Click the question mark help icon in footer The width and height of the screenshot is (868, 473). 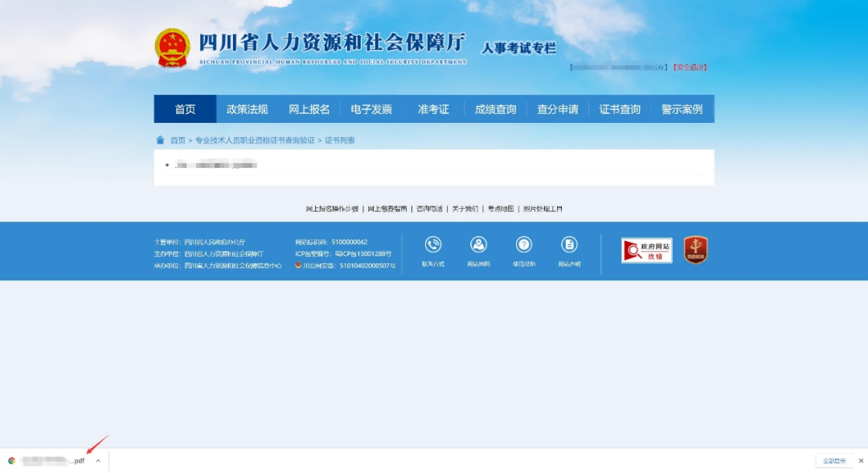tap(524, 245)
